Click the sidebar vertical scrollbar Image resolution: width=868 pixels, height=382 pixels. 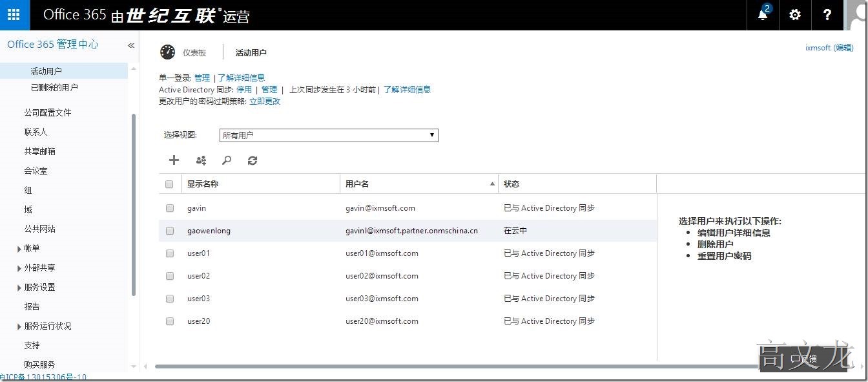(x=134, y=205)
